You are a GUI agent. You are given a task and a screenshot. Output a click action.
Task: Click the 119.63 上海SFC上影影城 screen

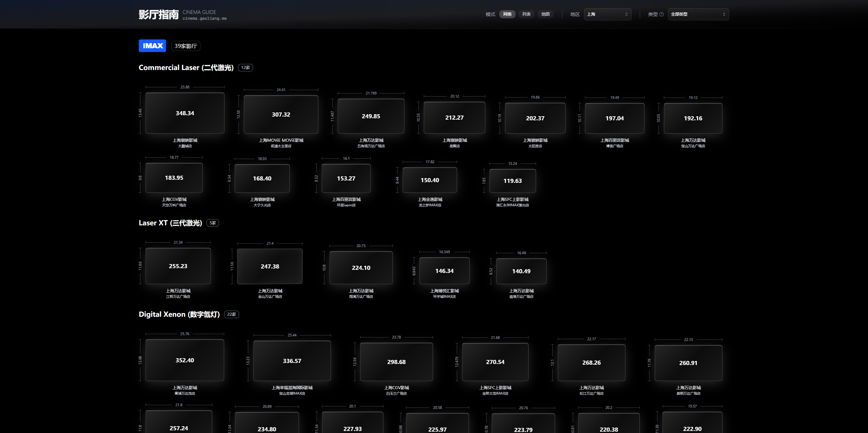(x=513, y=181)
